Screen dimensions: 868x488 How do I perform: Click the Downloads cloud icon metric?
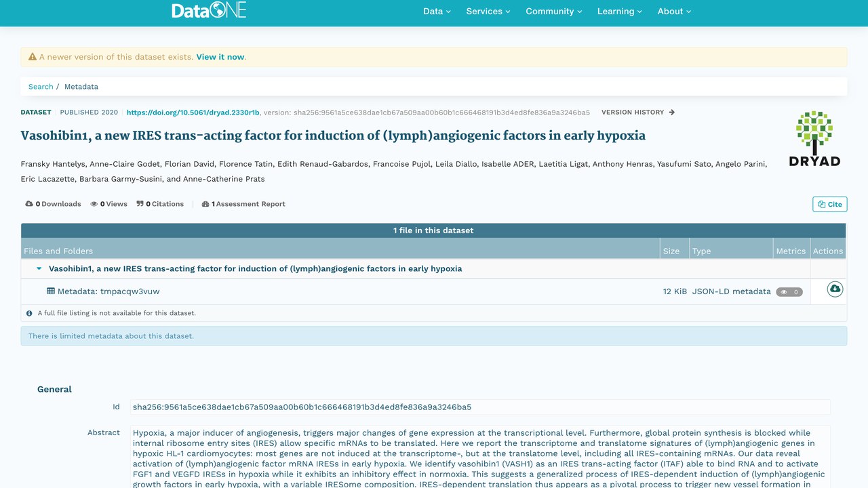coord(29,204)
